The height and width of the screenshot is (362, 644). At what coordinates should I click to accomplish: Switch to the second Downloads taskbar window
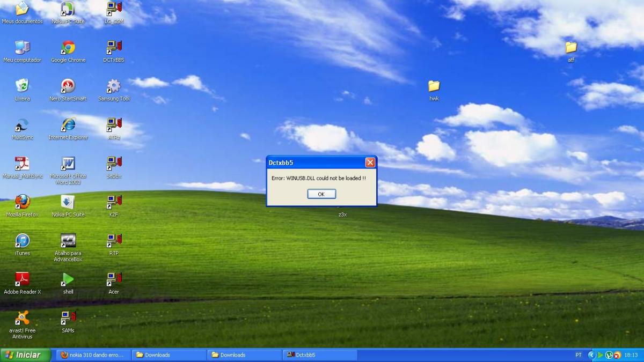click(x=244, y=355)
